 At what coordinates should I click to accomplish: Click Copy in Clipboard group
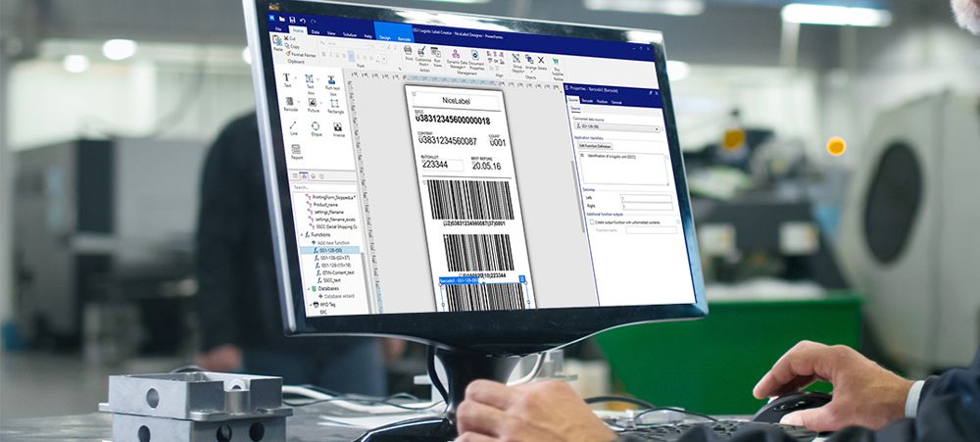click(292, 46)
